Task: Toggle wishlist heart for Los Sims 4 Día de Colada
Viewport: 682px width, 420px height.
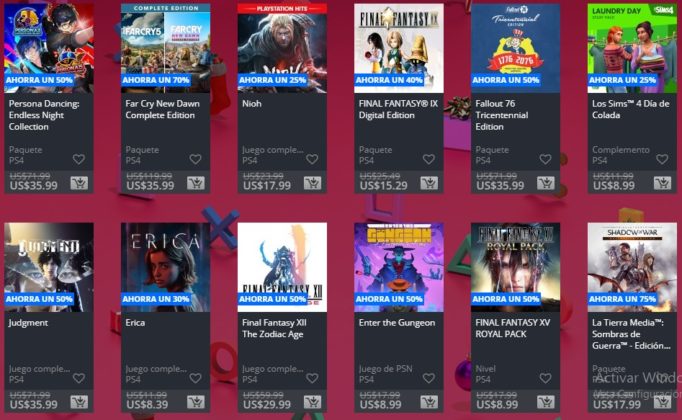Action: click(x=662, y=159)
